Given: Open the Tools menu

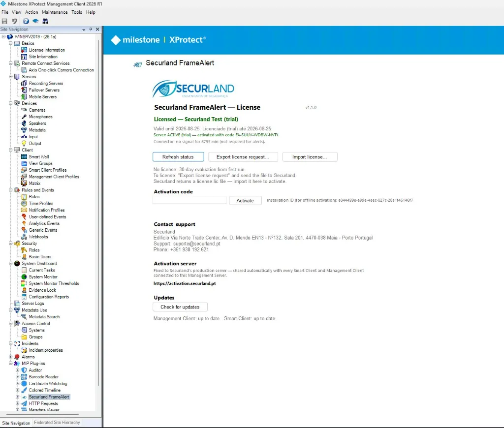Looking at the screenshot, I should [x=76, y=12].
